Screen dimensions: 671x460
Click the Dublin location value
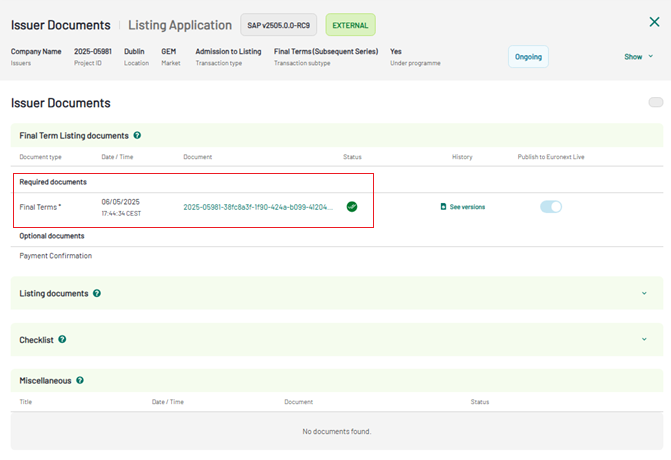(x=134, y=51)
